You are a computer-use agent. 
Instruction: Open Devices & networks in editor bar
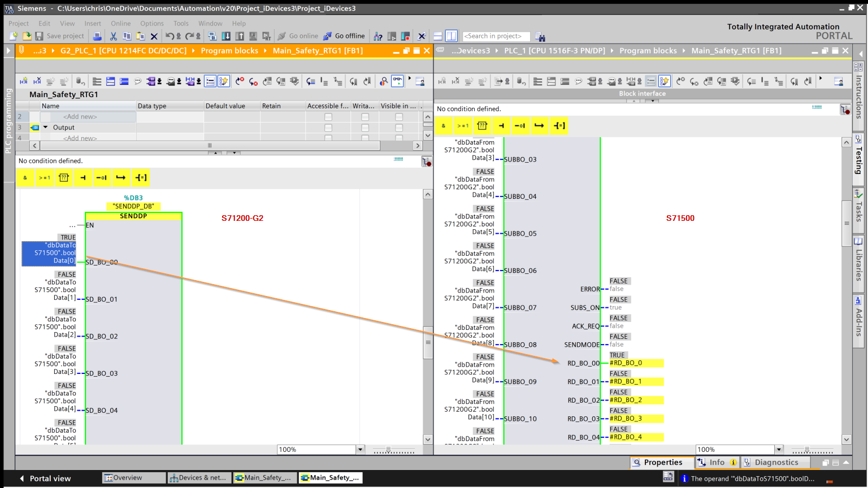198,478
